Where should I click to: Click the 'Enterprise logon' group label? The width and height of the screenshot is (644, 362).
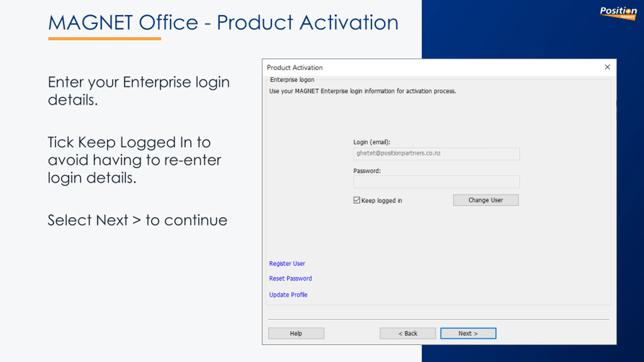(x=292, y=80)
